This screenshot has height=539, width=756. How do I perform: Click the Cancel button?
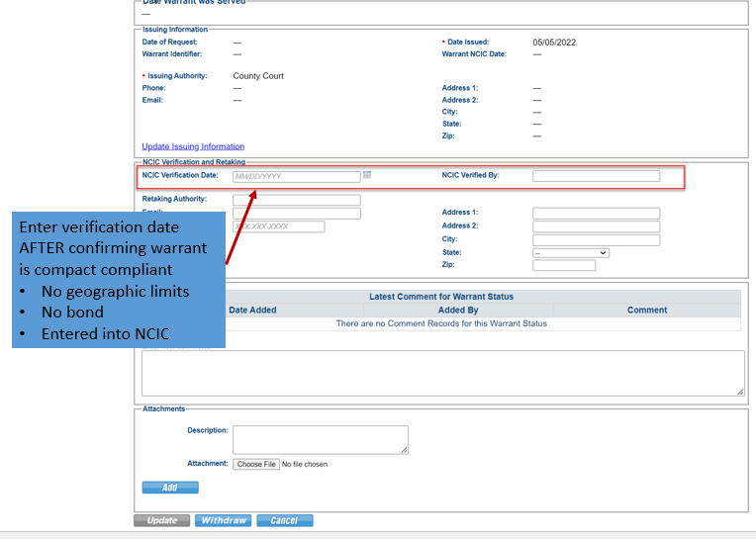click(284, 520)
